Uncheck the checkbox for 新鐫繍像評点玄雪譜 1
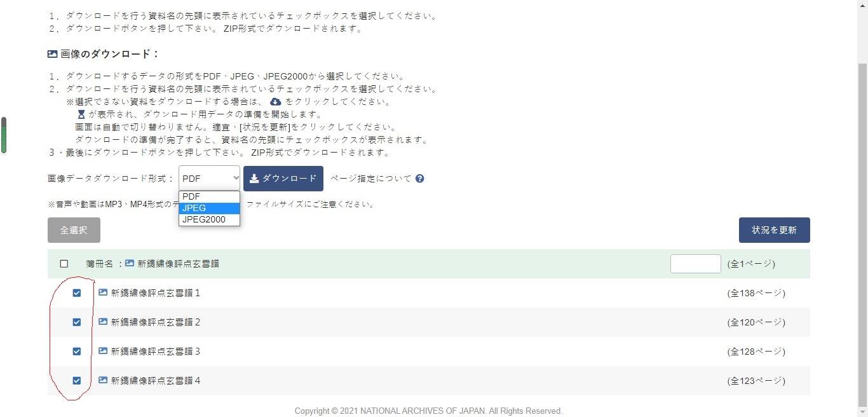The height and width of the screenshot is (417, 868). pos(77,293)
